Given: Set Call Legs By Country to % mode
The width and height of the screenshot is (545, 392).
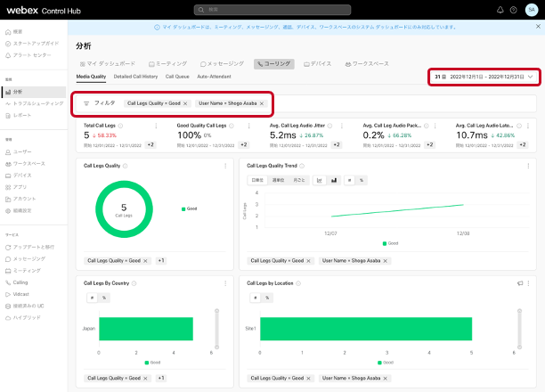Looking at the screenshot, I should tap(104, 298).
